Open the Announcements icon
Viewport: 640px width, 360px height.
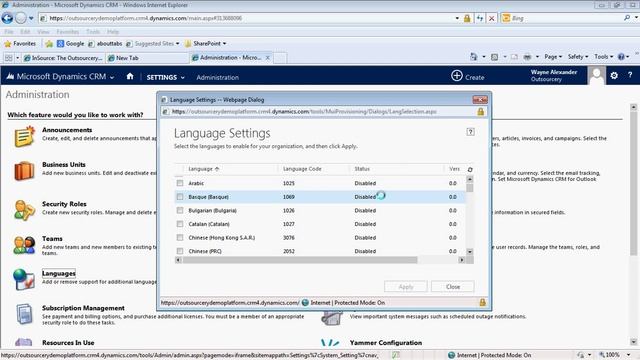point(24,136)
